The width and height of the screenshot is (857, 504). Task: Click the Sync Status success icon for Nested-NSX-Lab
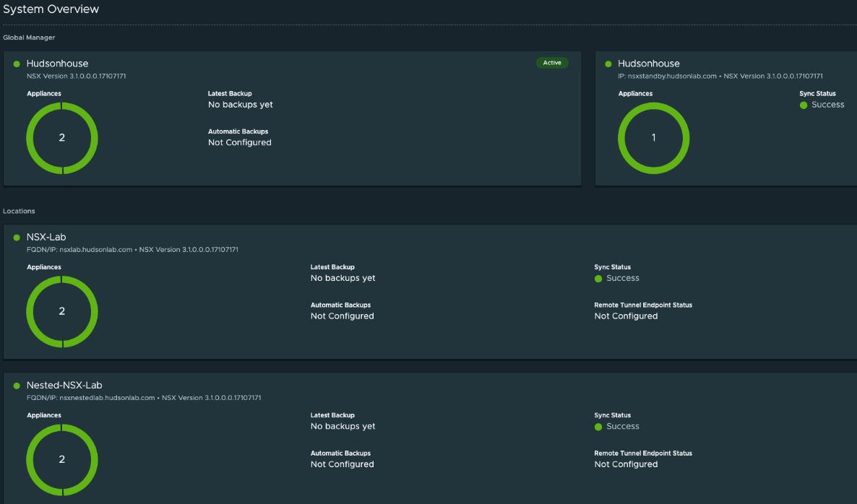[598, 427]
